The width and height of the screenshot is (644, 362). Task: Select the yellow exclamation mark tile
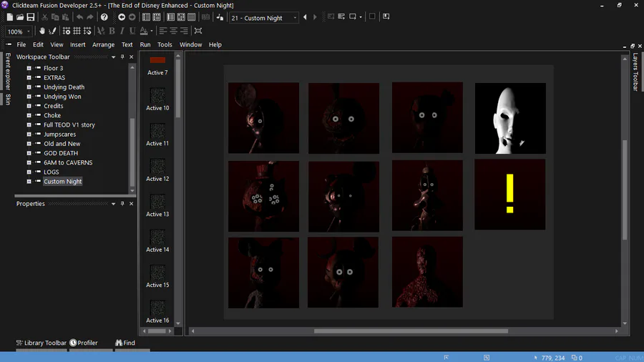[510, 195]
